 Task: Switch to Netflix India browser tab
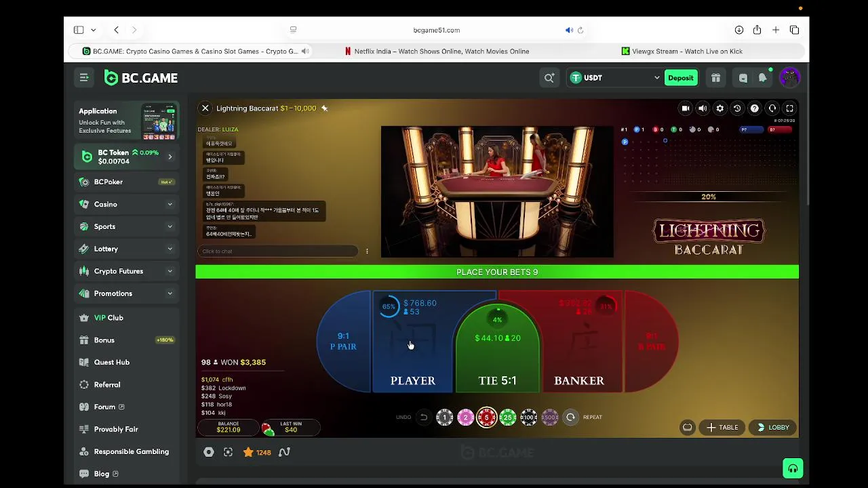(437, 52)
